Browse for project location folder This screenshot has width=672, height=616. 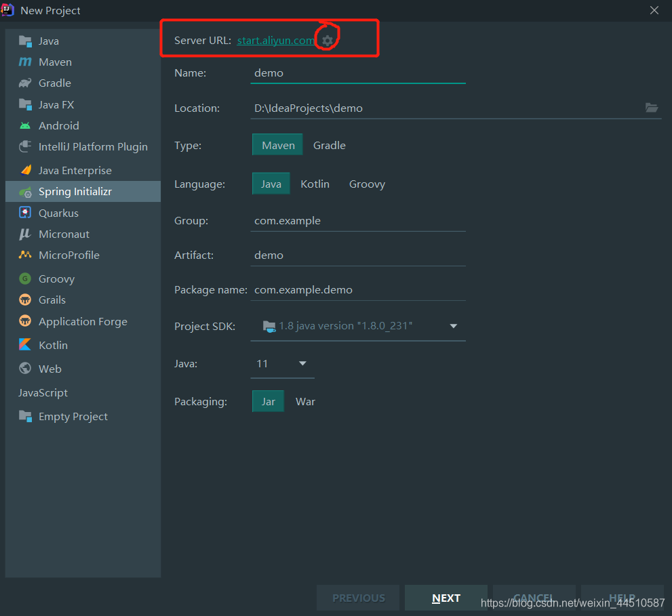[x=652, y=108]
